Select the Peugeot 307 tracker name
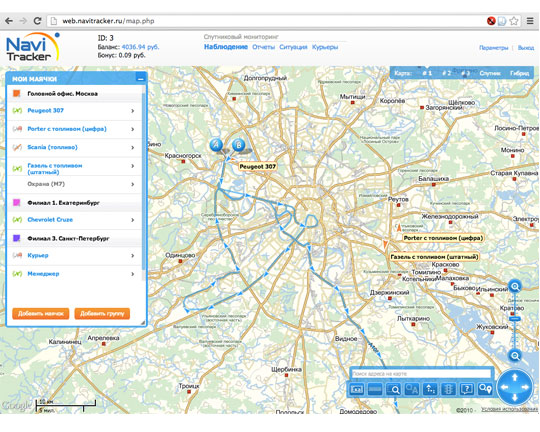The width and height of the screenshot is (540, 432). coord(45,111)
